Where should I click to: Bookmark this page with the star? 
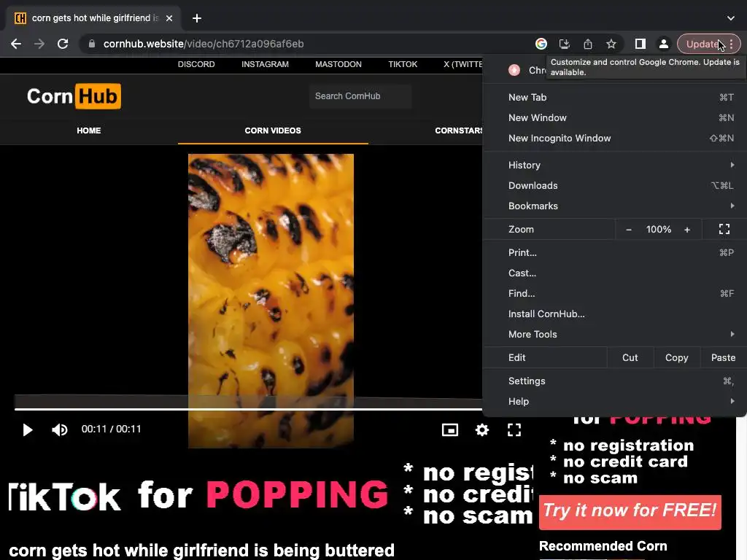(x=611, y=44)
